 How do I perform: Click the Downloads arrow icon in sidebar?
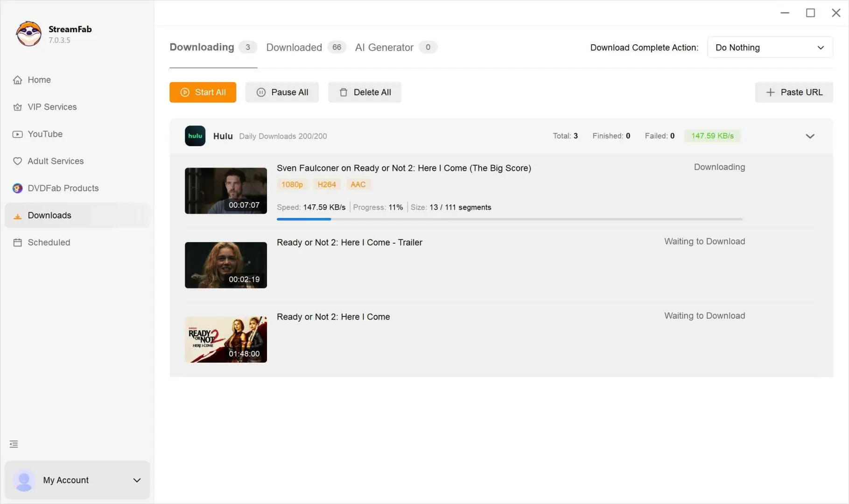point(18,216)
